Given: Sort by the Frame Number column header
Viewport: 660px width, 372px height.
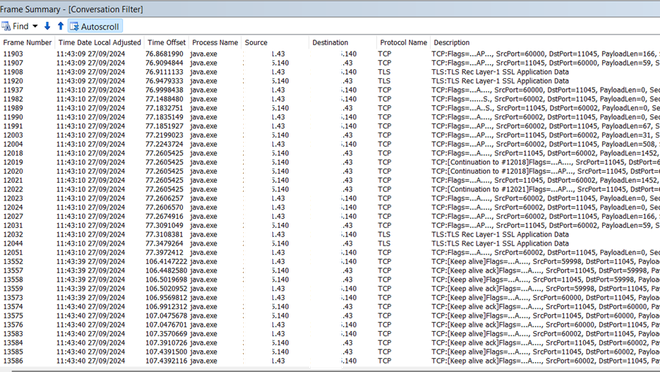Looking at the screenshot, I should click(x=27, y=43).
